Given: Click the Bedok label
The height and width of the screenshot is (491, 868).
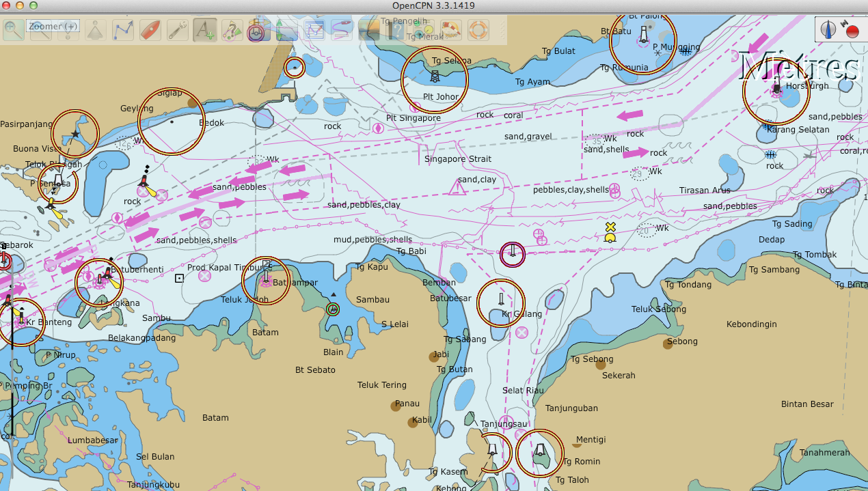Looking at the screenshot, I should [x=211, y=123].
